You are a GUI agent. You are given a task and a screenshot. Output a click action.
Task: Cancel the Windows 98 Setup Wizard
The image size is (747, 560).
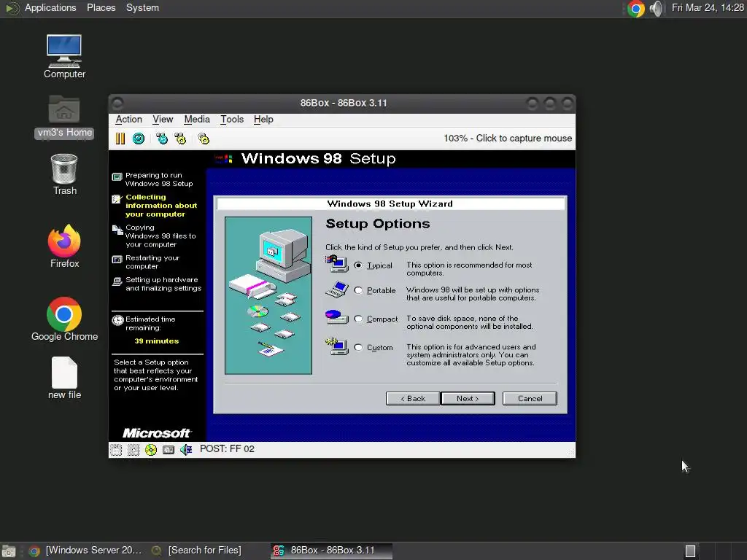[530, 399]
